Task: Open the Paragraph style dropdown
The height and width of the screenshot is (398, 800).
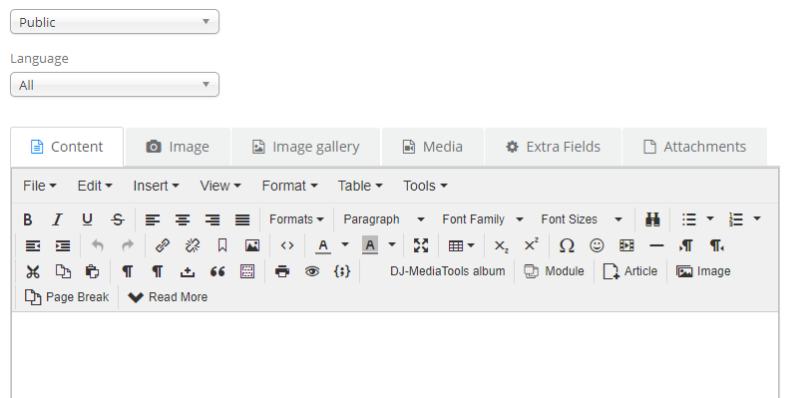Action: pyautogui.click(x=384, y=219)
